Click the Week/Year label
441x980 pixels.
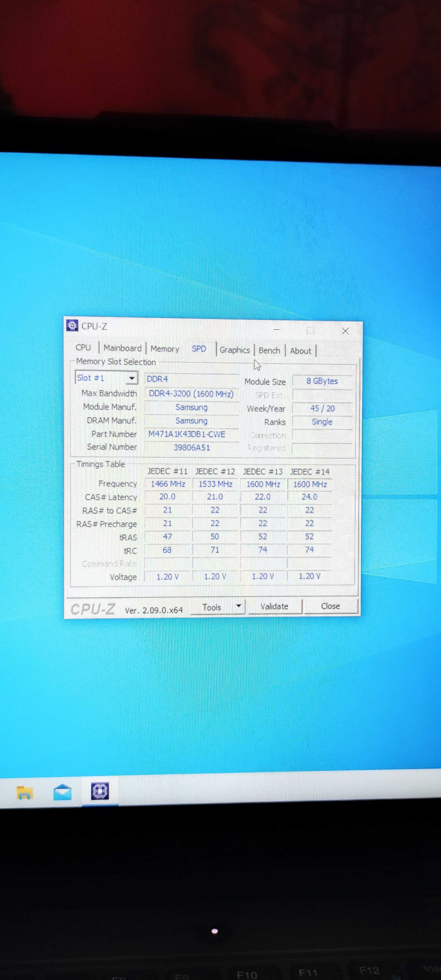tap(266, 409)
